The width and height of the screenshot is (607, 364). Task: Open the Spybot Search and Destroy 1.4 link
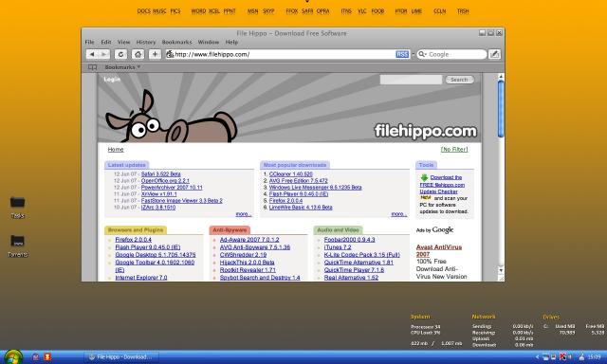point(260,278)
